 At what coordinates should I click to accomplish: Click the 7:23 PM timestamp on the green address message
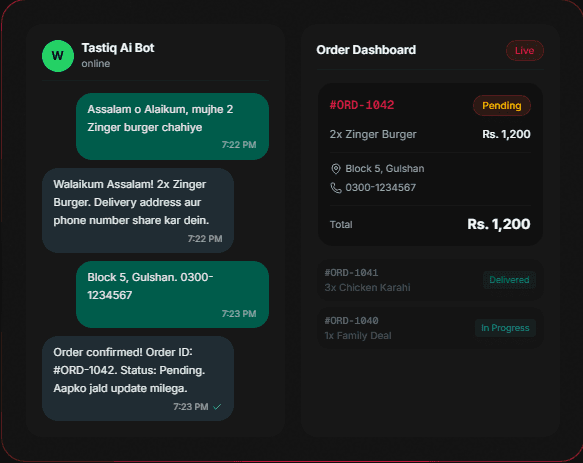click(x=239, y=314)
